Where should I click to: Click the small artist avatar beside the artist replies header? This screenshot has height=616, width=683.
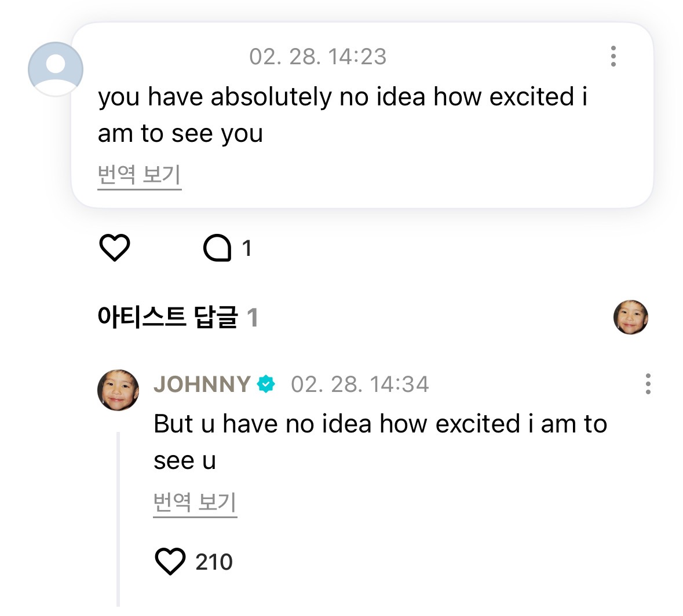[x=630, y=317]
